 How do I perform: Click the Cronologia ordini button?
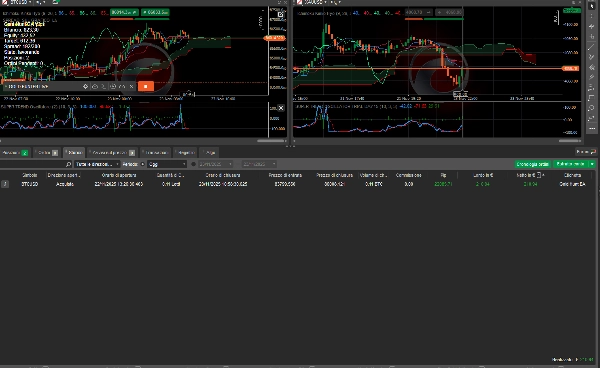[x=532, y=164]
